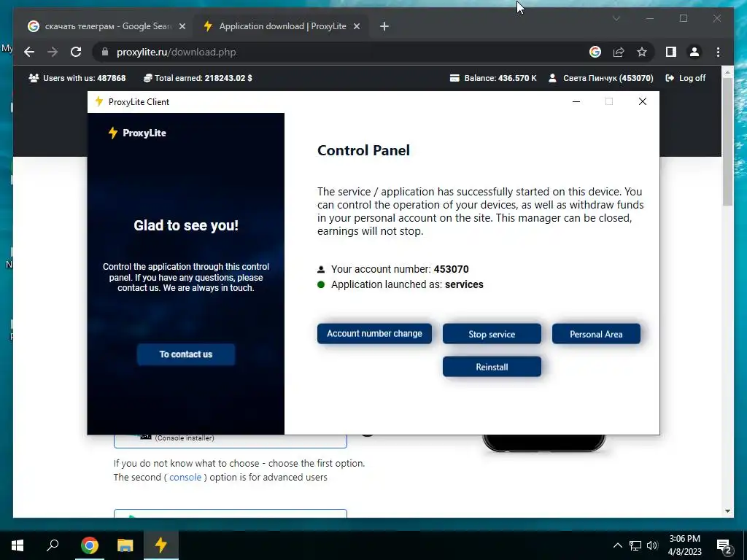This screenshot has height=560, width=747.
Task: Click the Reinstall button
Action: (x=492, y=367)
